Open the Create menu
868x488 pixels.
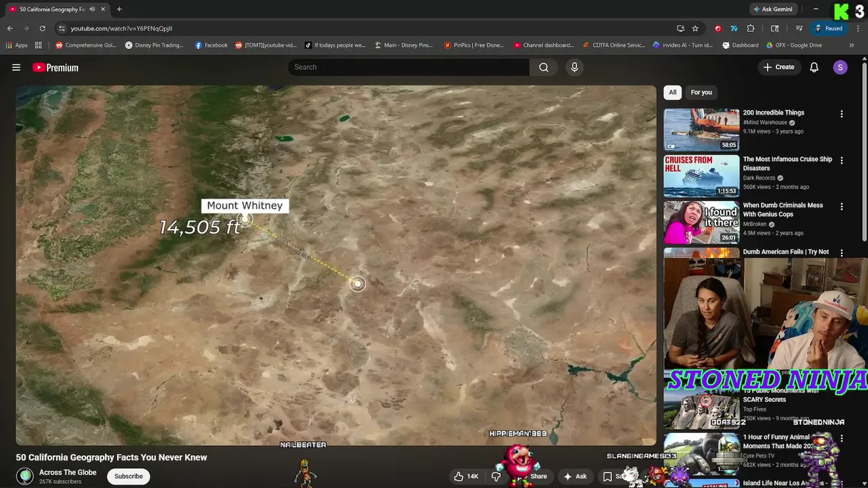click(778, 67)
